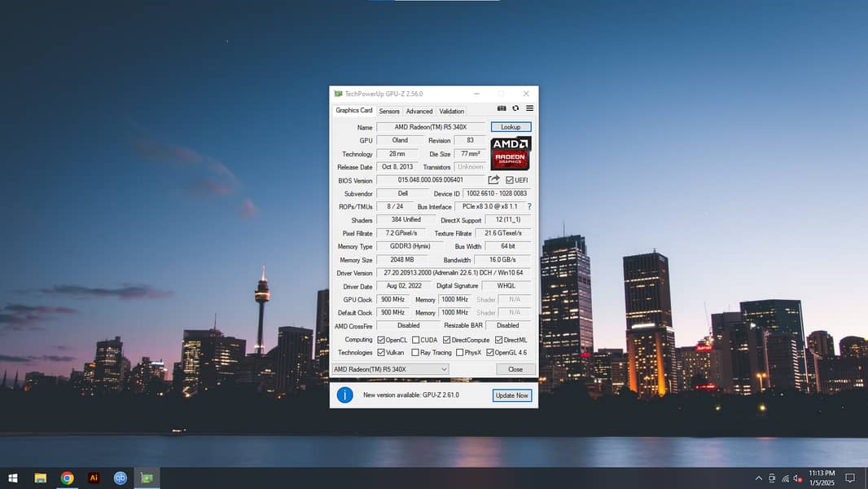Close the GPU-Z window with X
Viewport: 868px width, 489px height.
526,94
